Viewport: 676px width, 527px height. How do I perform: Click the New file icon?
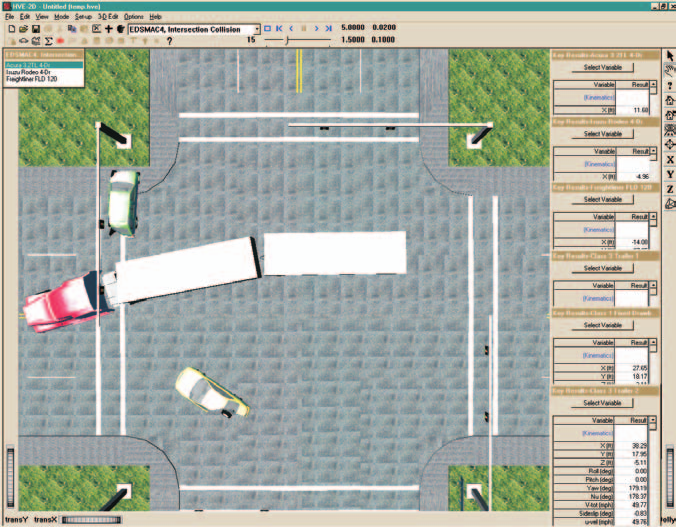pyautogui.click(x=12, y=29)
